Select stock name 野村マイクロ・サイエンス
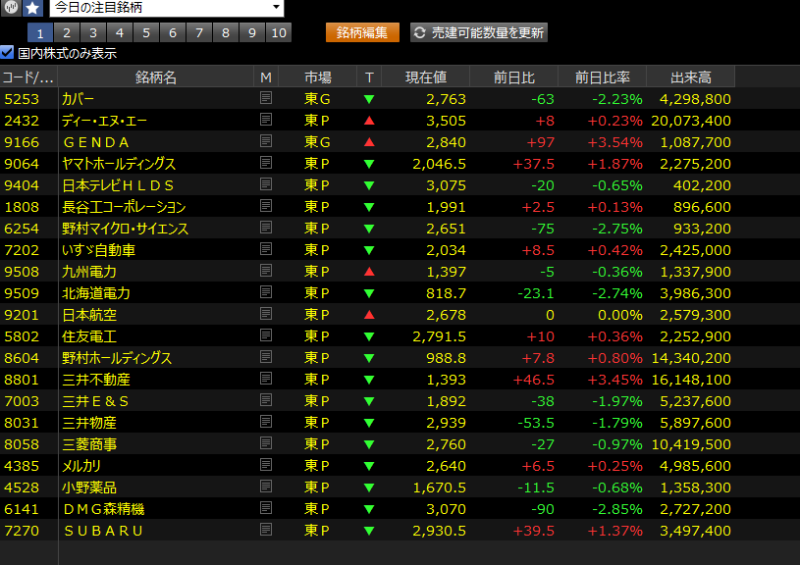Screen dimensions: 800x565 (x=126, y=229)
